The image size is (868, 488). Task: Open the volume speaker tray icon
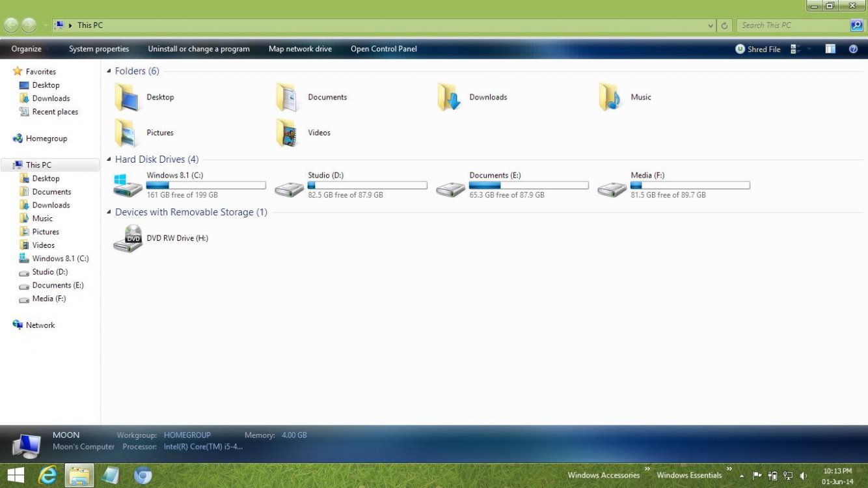[x=804, y=476]
